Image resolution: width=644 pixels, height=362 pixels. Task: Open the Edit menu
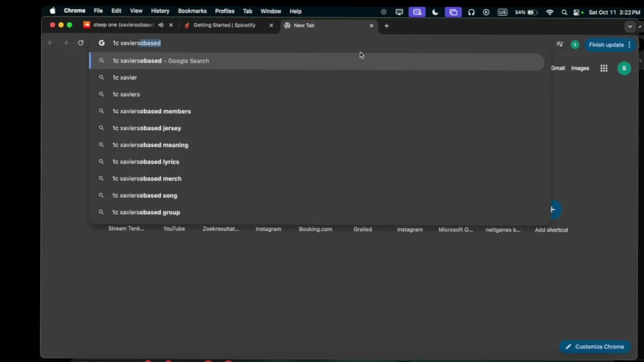pyautogui.click(x=116, y=11)
